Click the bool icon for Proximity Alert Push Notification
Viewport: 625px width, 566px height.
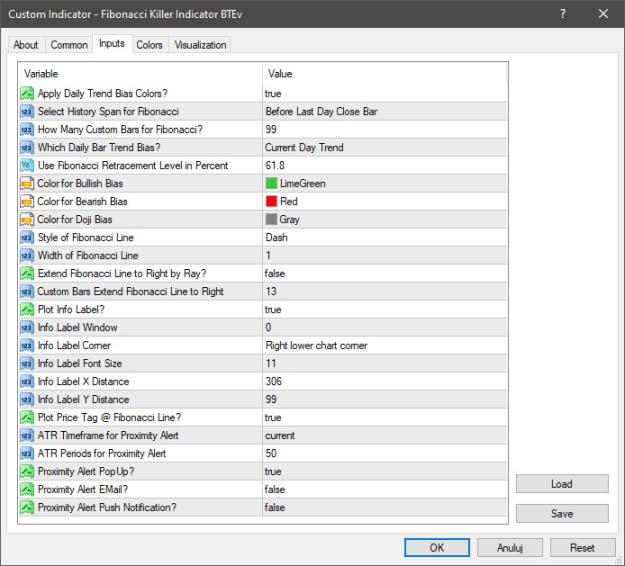click(27, 507)
